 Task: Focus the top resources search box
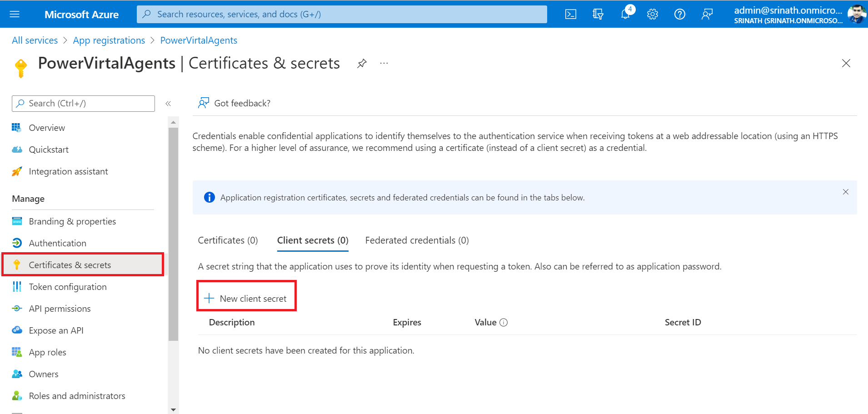click(342, 15)
